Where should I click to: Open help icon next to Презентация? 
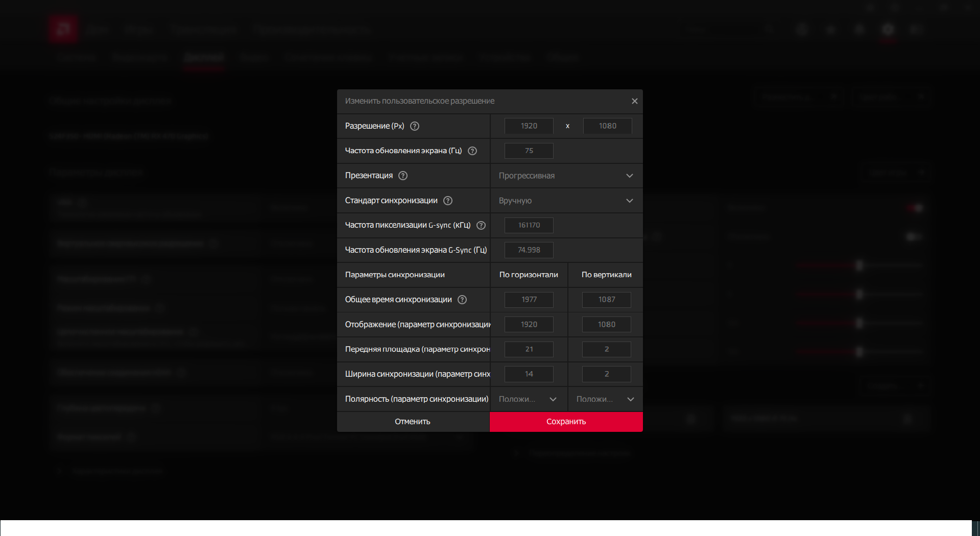(x=403, y=176)
